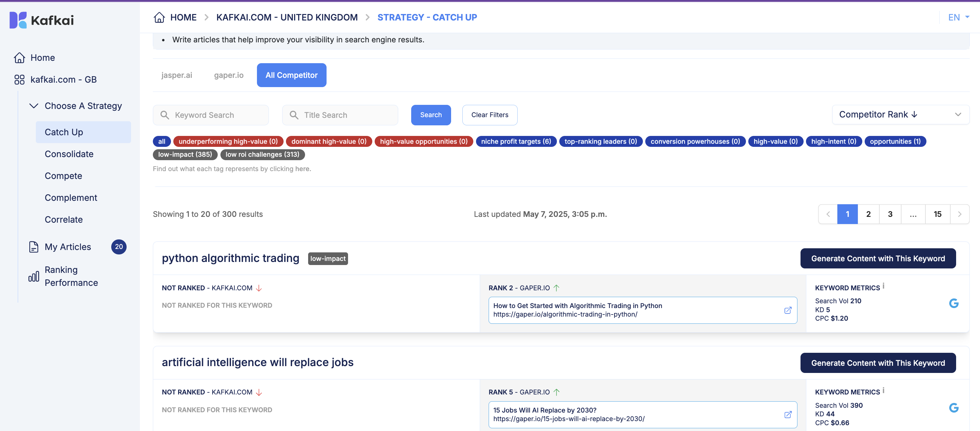The width and height of the screenshot is (980, 431).
Task: Toggle low roi challenges (313) filter tag
Action: (262, 154)
